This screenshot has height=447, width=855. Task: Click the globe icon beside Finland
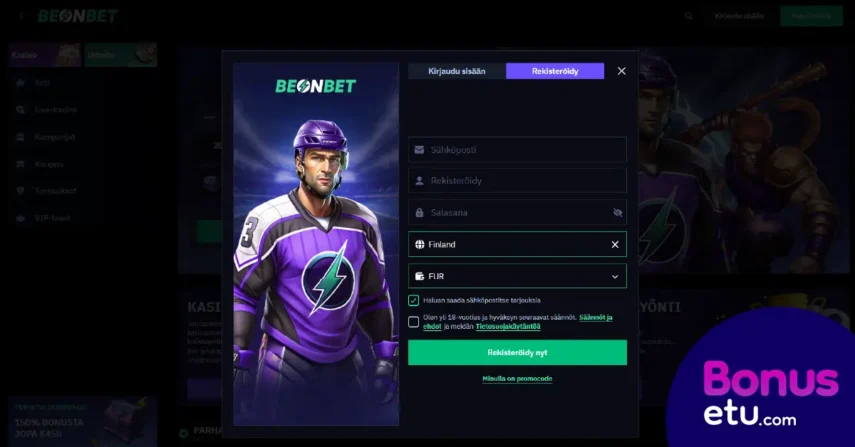[x=419, y=244]
